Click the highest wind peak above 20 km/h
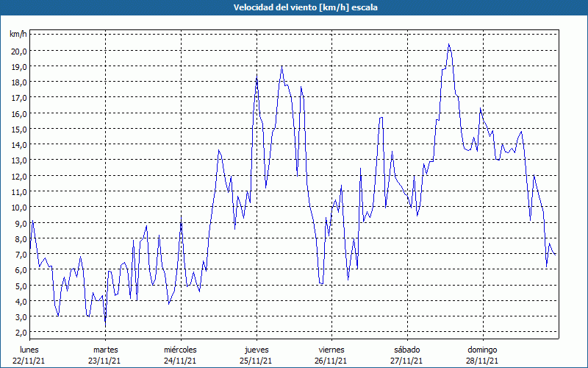This screenshot has height=368, width=588. click(x=448, y=44)
